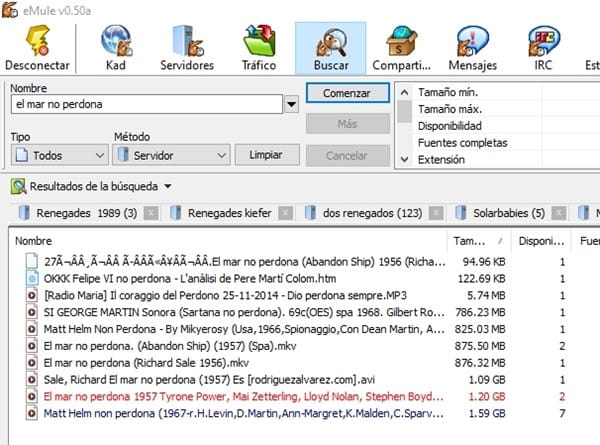The height and width of the screenshot is (445, 600).
Task: Click server icon on dos renegados tab
Action: tap(310, 213)
